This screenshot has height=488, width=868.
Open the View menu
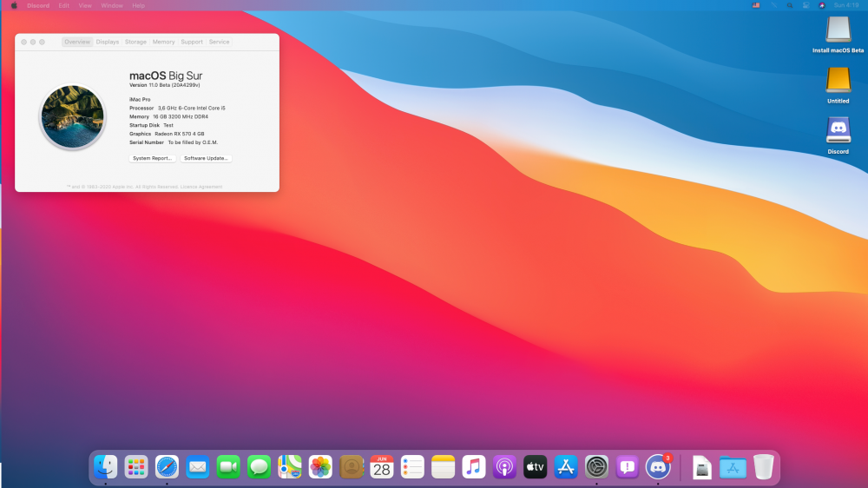[85, 5]
